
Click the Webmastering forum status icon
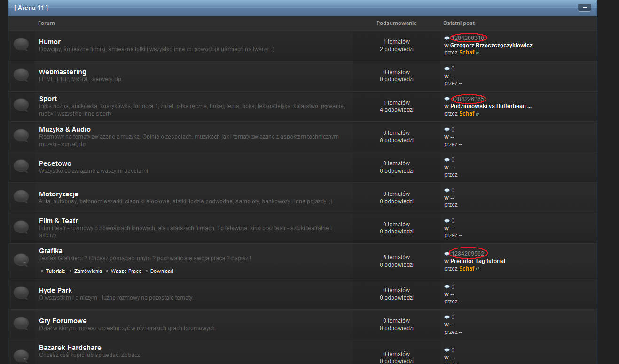click(21, 75)
